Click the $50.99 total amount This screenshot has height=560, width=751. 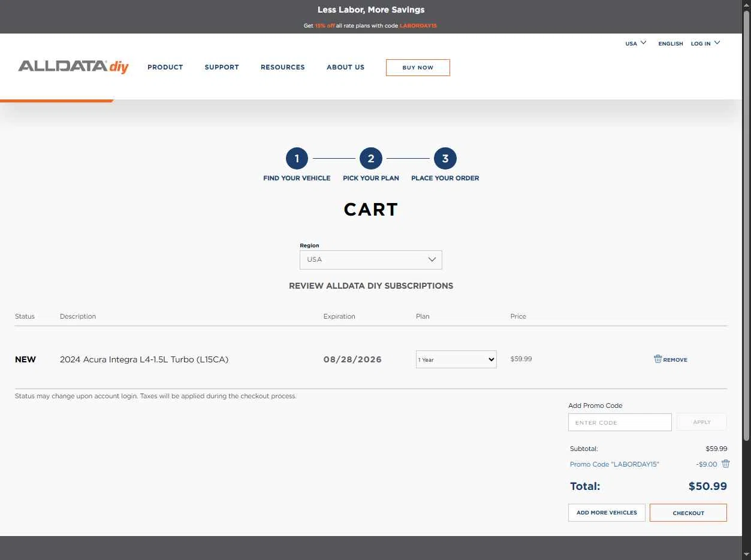[x=708, y=486]
